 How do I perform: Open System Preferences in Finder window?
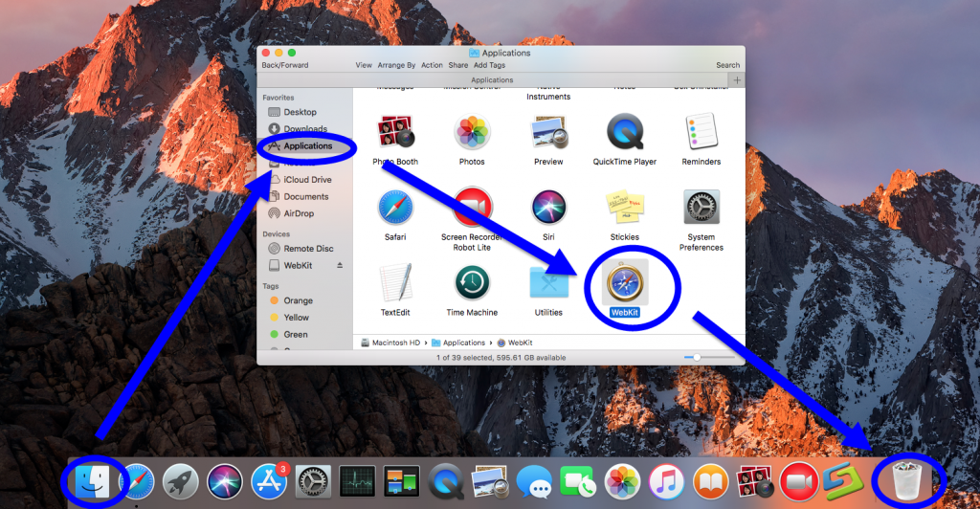pos(701,208)
